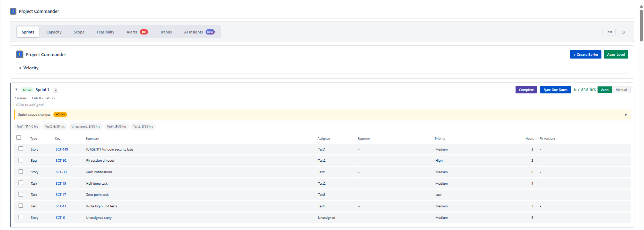Click the 'Click to add goal' field
Viewport: 644px width, 230px height.
(x=30, y=105)
